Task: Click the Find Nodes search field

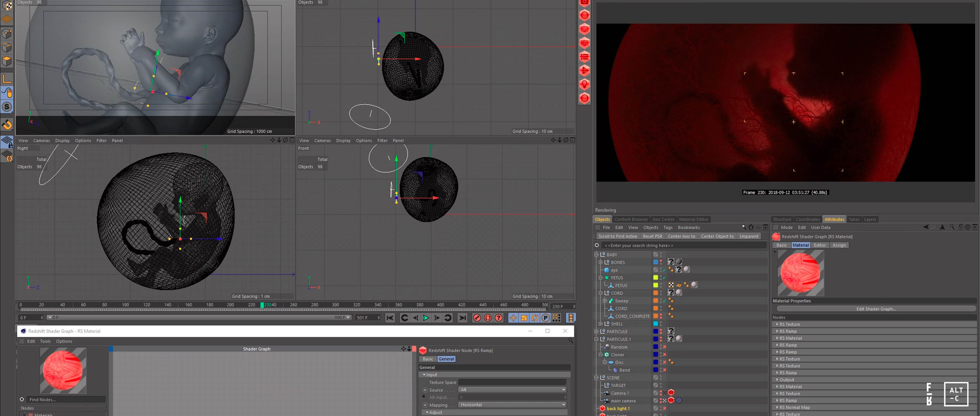Action: [66, 400]
